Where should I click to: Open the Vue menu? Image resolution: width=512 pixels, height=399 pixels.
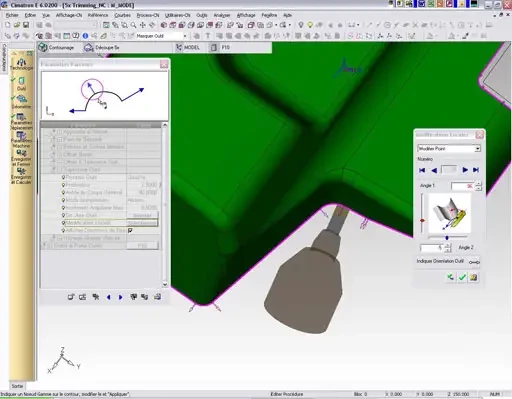46,15
